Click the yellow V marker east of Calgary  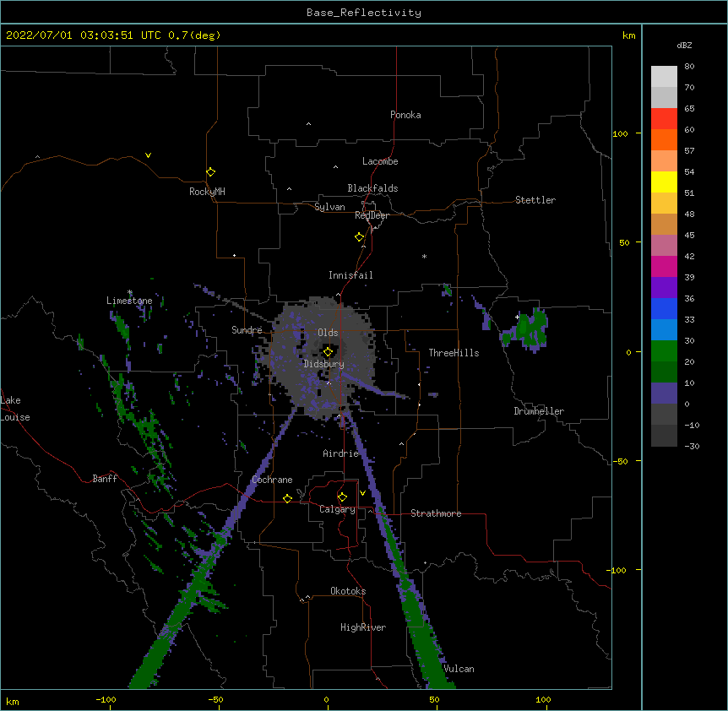[362, 493]
